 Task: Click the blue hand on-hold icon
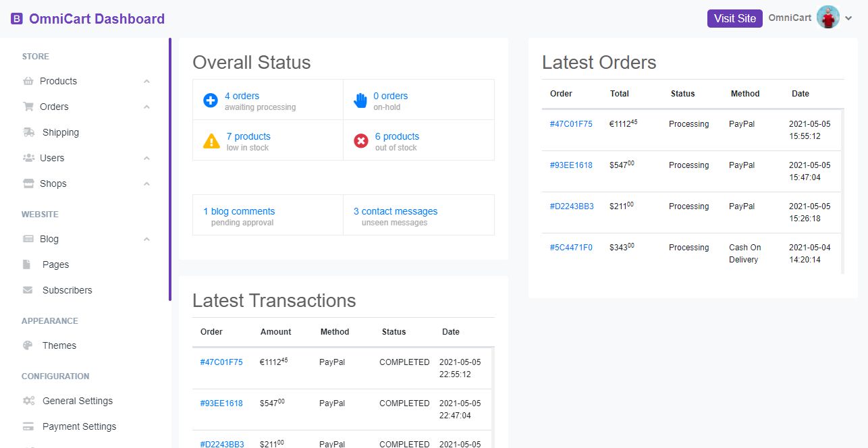(360, 101)
